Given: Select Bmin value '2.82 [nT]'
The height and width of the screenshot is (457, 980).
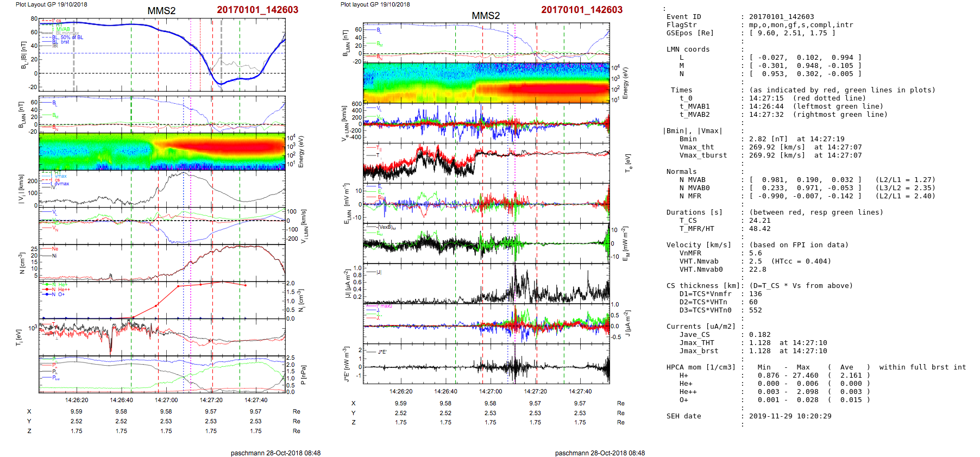Looking at the screenshot, I should tap(768, 139).
